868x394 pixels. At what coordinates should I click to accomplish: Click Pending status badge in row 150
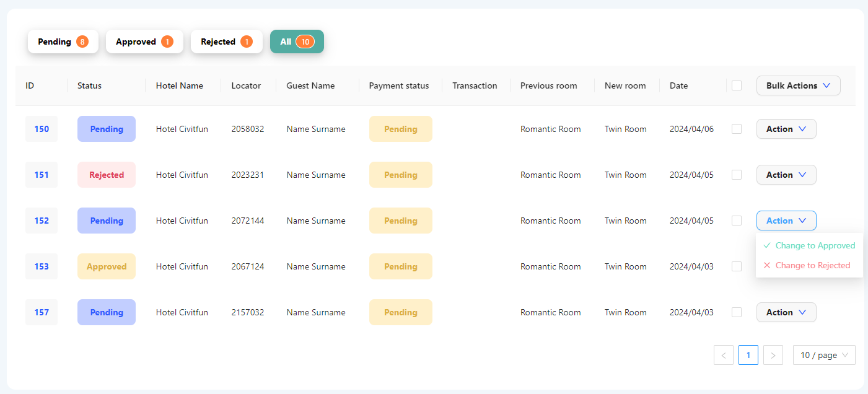coord(107,129)
